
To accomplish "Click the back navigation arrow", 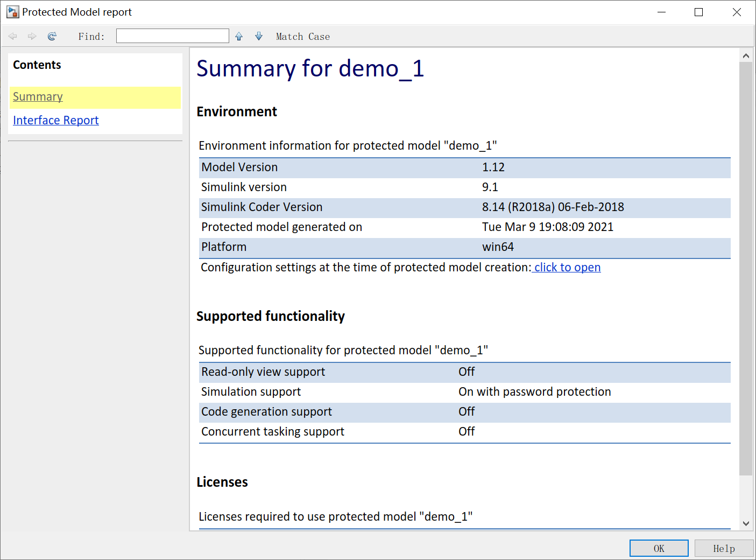I will coord(13,36).
